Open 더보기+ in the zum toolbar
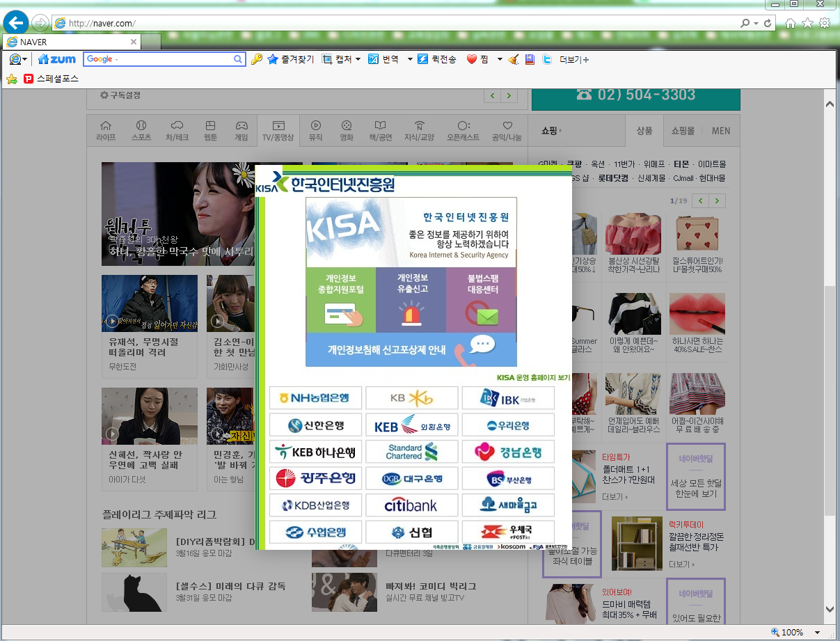This screenshot has width=840, height=641. coord(574,60)
